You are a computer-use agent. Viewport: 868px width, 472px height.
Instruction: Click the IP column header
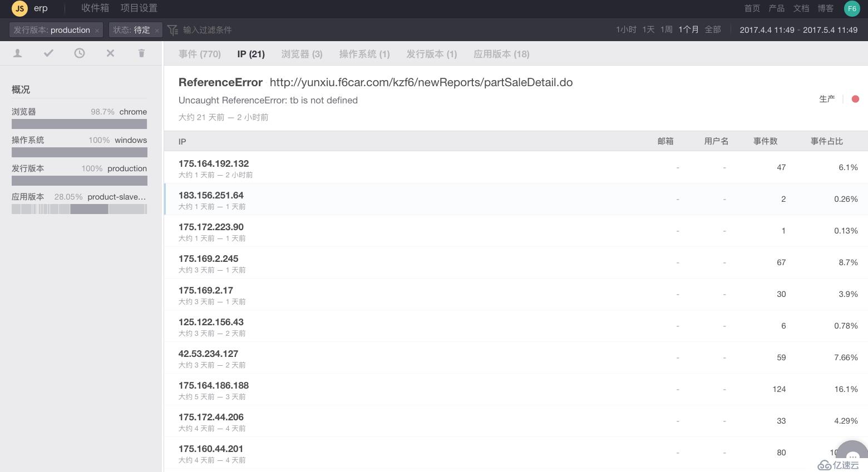tap(182, 142)
